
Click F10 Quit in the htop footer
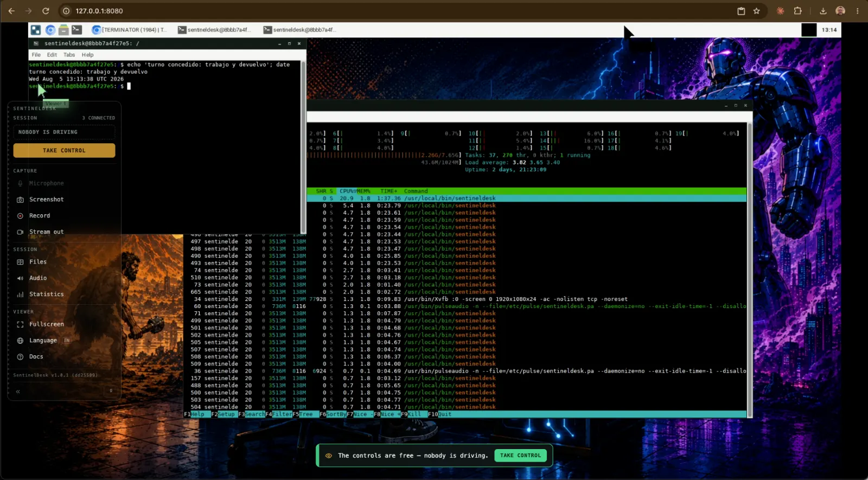(x=440, y=414)
